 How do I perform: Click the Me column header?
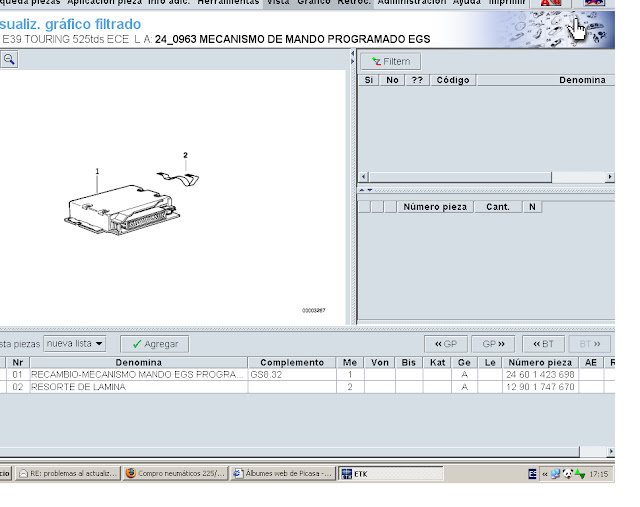click(x=350, y=362)
